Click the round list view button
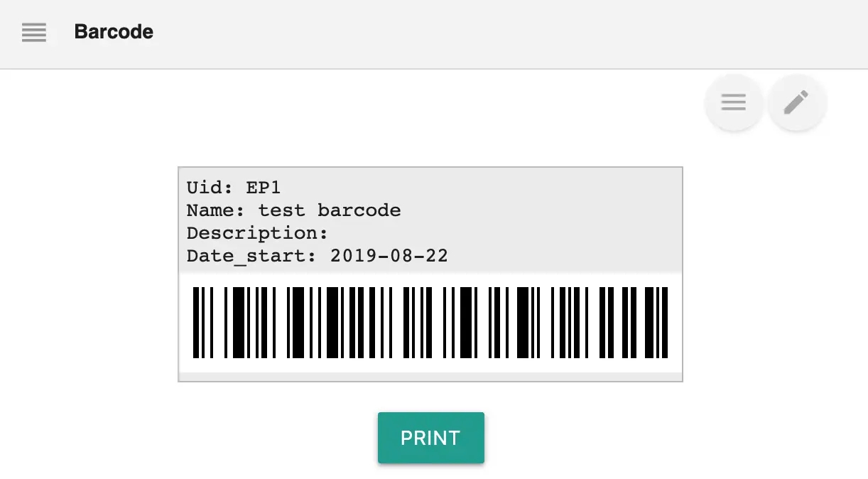This screenshot has height=479, width=868. (733, 102)
